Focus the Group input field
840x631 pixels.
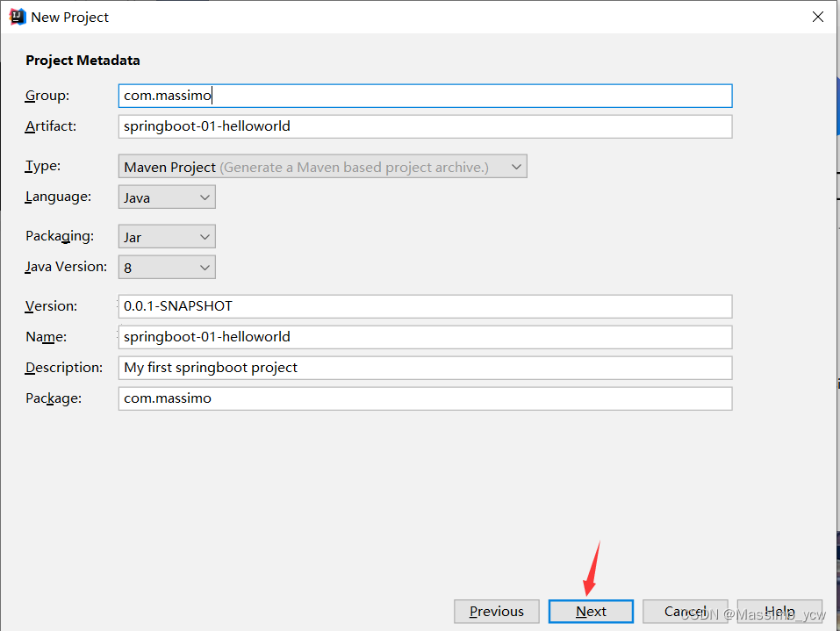tap(425, 96)
